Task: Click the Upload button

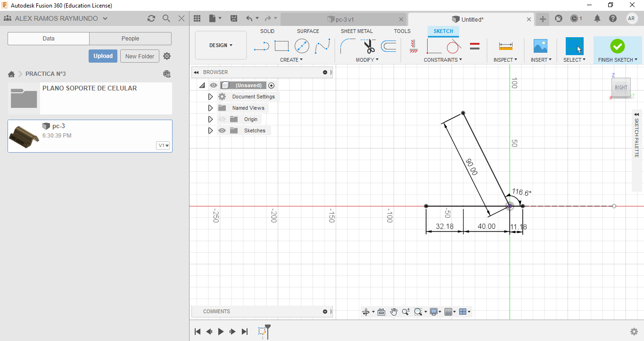Action: pyautogui.click(x=103, y=56)
